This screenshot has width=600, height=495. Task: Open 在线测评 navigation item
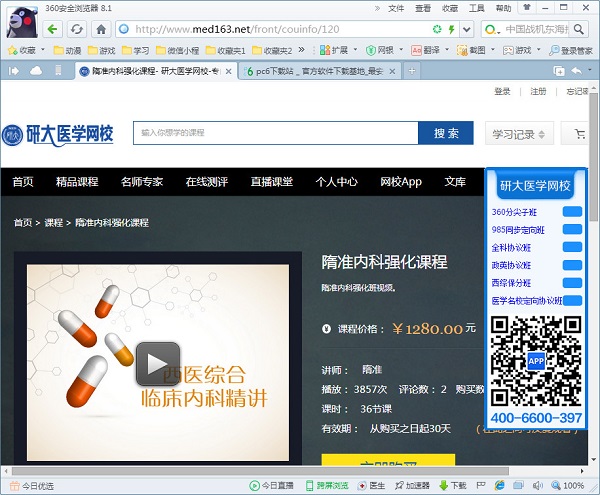click(207, 182)
